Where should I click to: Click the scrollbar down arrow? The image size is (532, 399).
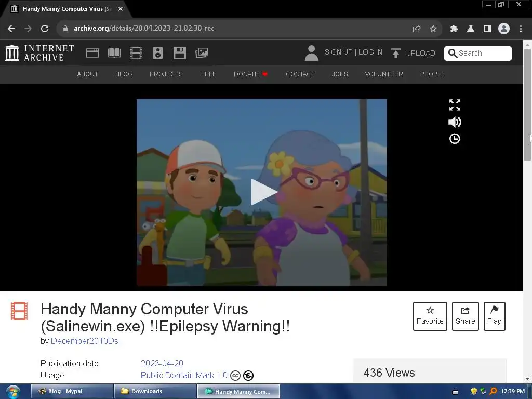[x=527, y=378]
